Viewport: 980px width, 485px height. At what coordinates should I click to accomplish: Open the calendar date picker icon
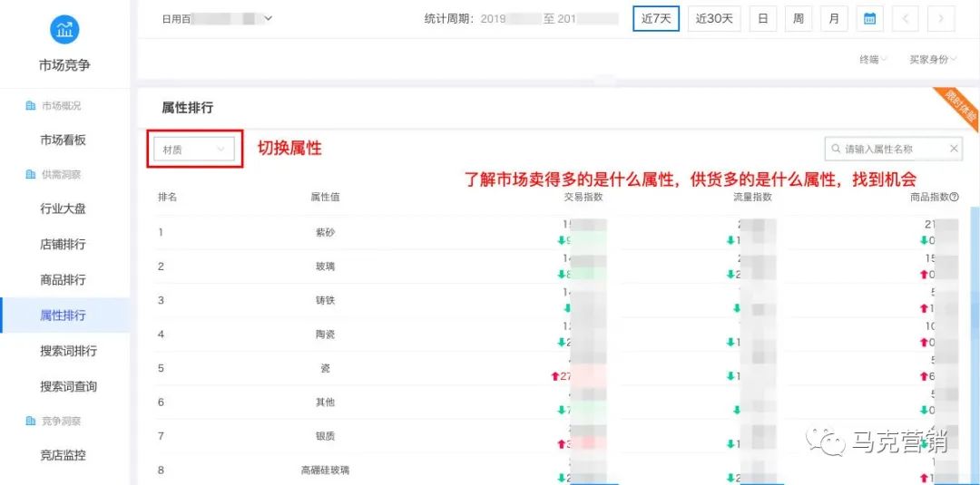click(869, 18)
